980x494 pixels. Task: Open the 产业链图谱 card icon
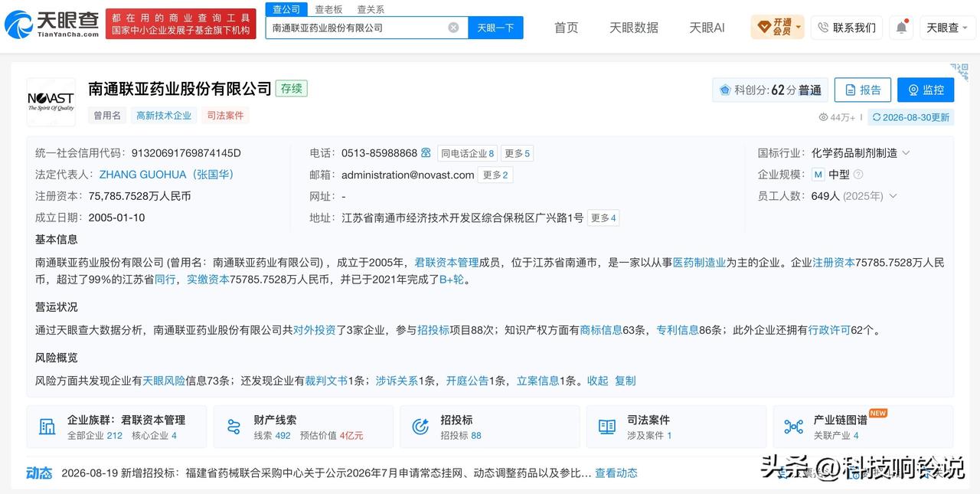pyautogui.click(x=794, y=427)
